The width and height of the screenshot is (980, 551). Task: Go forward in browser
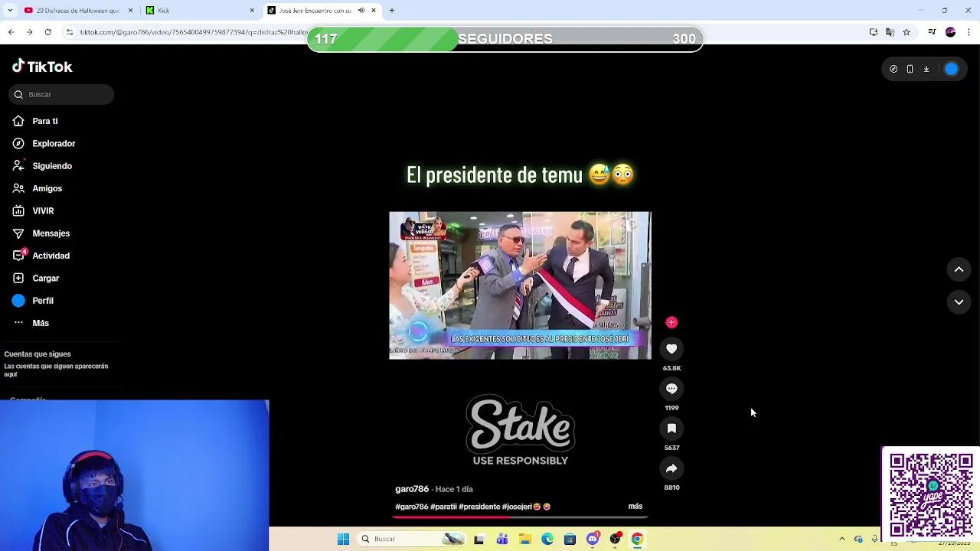pos(29,32)
